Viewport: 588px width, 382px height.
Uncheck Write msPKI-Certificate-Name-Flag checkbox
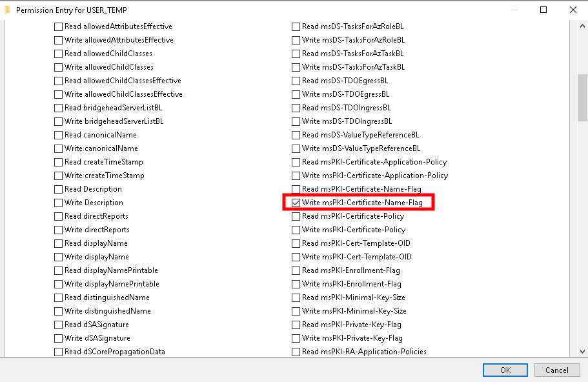[296, 203]
